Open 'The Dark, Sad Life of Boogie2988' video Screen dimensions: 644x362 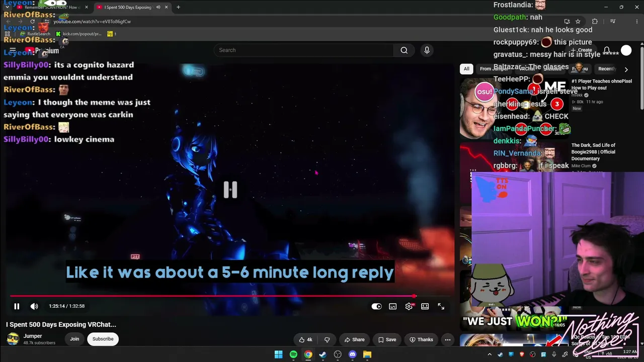click(594, 152)
